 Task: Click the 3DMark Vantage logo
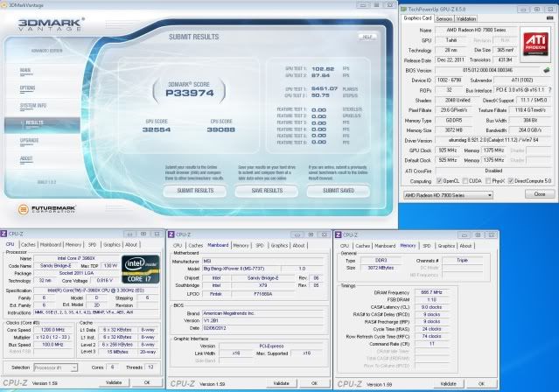point(51,24)
